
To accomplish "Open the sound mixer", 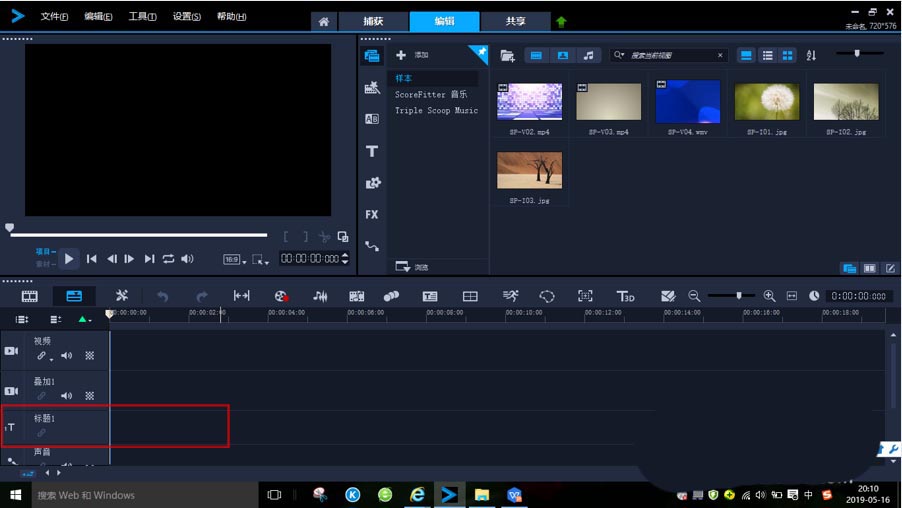I will (320, 296).
